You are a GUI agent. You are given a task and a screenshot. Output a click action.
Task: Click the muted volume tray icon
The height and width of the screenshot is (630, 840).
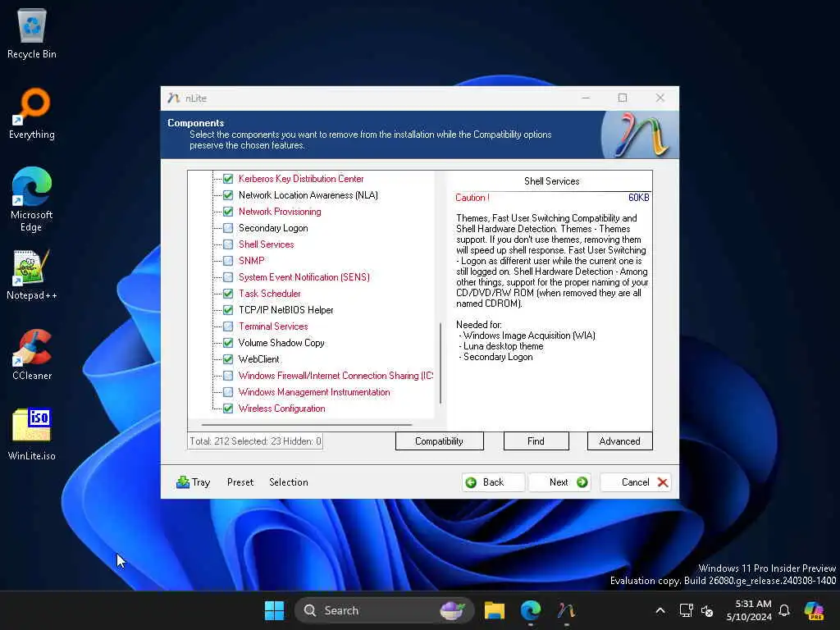click(x=707, y=610)
